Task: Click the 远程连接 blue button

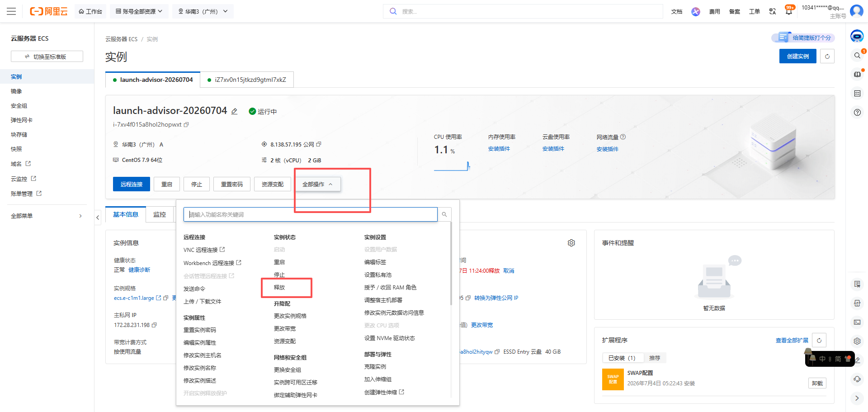Action: 132,184
